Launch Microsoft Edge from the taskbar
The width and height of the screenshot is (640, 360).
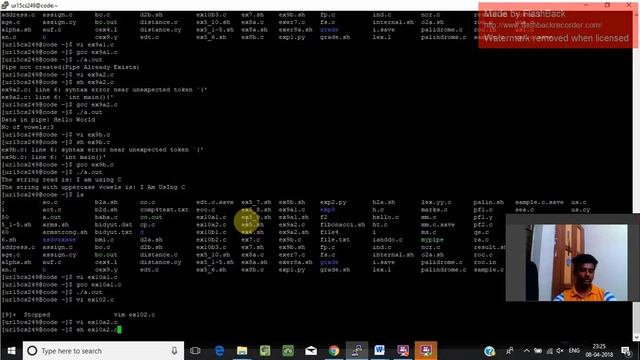pos(219,351)
